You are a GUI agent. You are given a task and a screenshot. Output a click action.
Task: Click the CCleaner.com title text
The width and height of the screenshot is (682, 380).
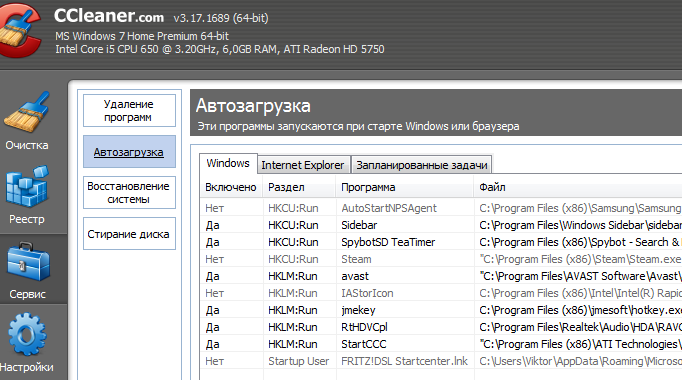pyautogui.click(x=109, y=16)
